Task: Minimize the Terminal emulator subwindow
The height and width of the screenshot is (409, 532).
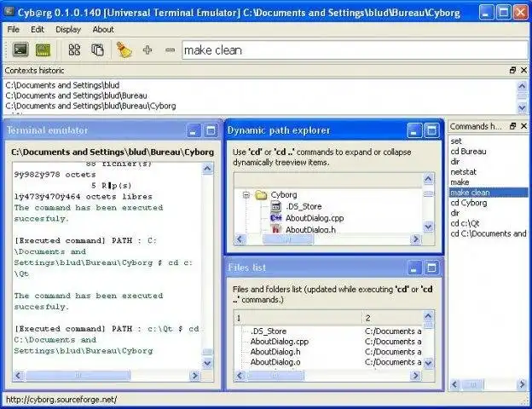Action: click(194, 130)
